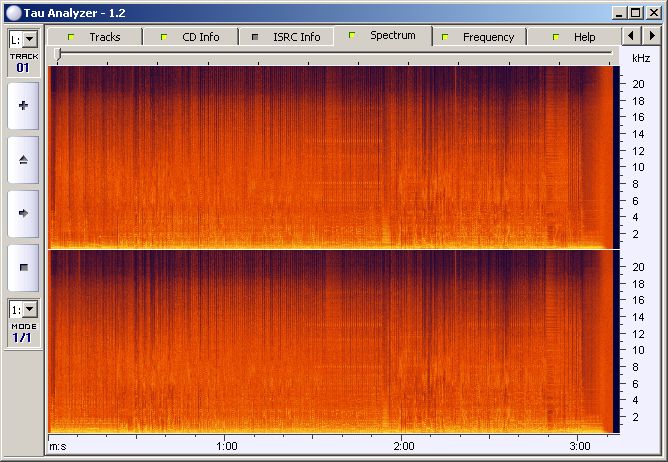Image resolution: width=668 pixels, height=462 pixels.
Task: Click the right arrow play button
Action: pyautogui.click(x=23, y=214)
